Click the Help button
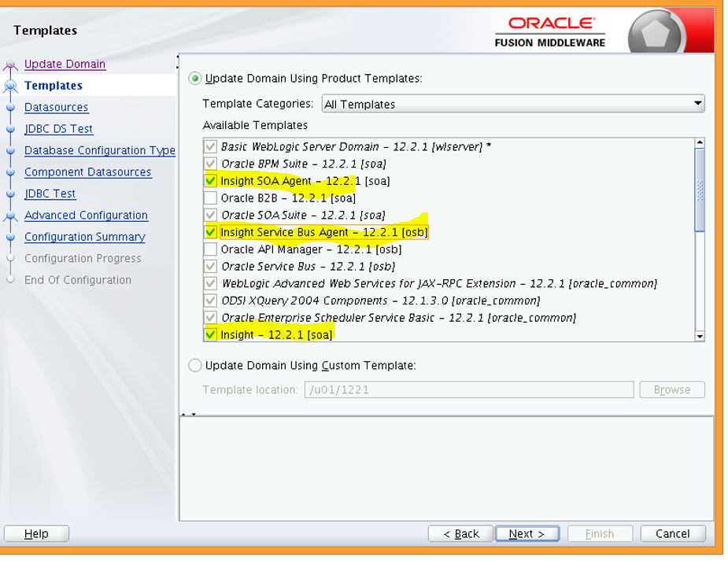The height and width of the screenshot is (561, 728). pyautogui.click(x=36, y=533)
